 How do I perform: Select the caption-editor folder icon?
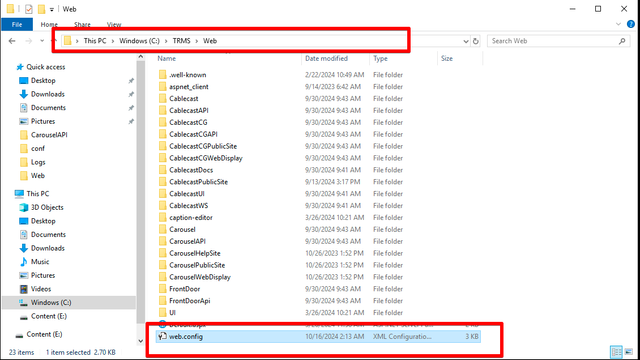tap(162, 218)
